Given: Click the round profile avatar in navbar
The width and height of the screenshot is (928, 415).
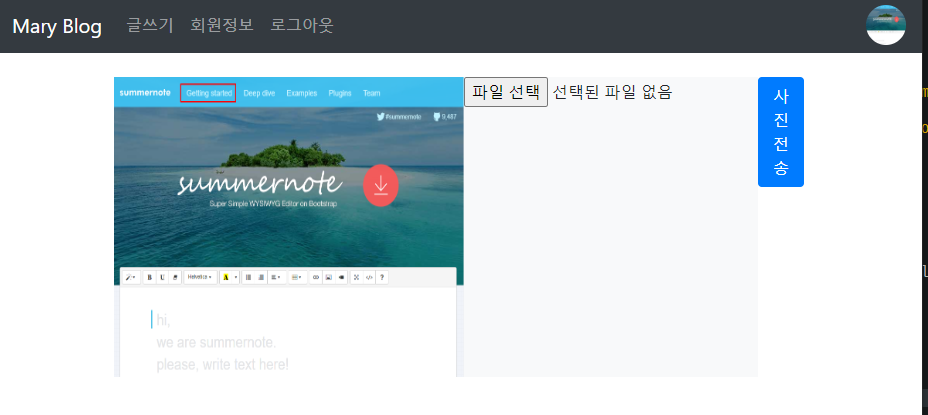Looking at the screenshot, I should pos(886,25).
